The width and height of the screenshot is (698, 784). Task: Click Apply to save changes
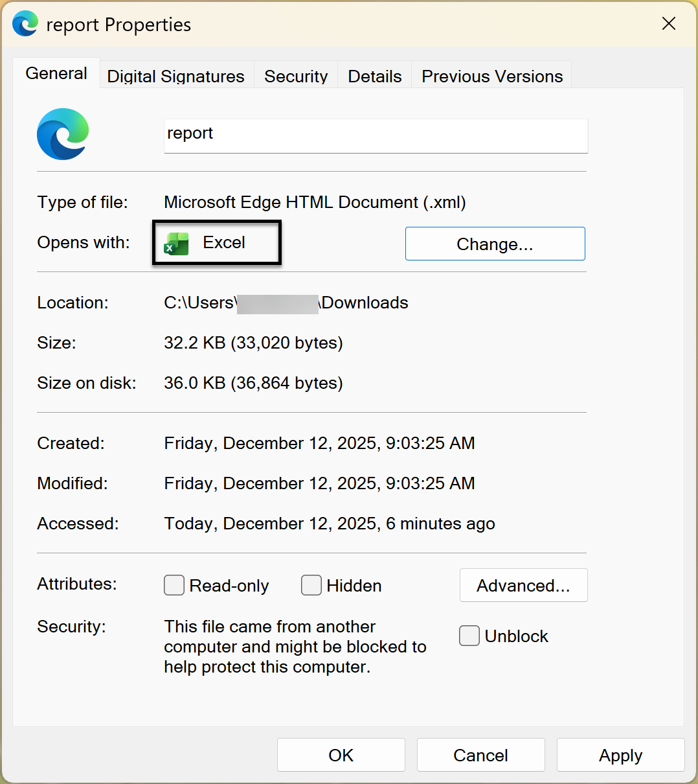coord(620,755)
